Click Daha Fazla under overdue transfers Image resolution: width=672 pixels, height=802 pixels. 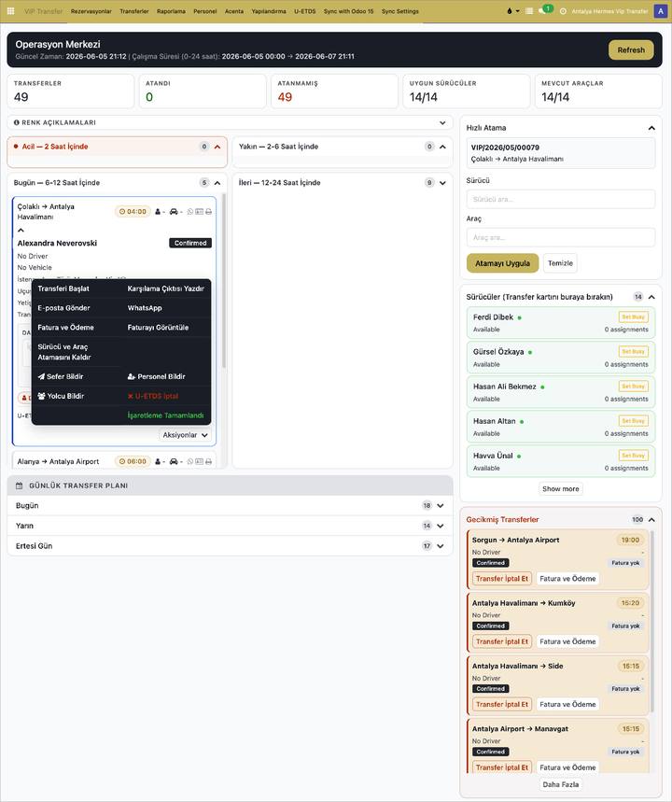561,784
